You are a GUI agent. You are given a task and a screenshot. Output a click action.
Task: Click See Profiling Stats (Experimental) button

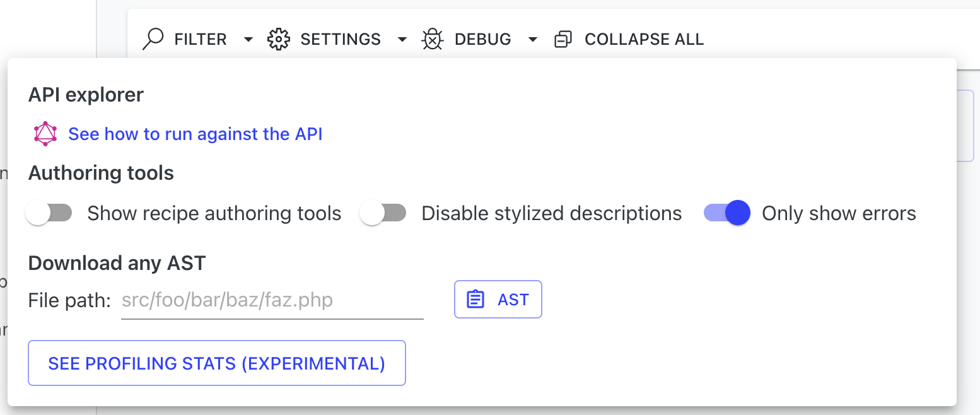[217, 363]
